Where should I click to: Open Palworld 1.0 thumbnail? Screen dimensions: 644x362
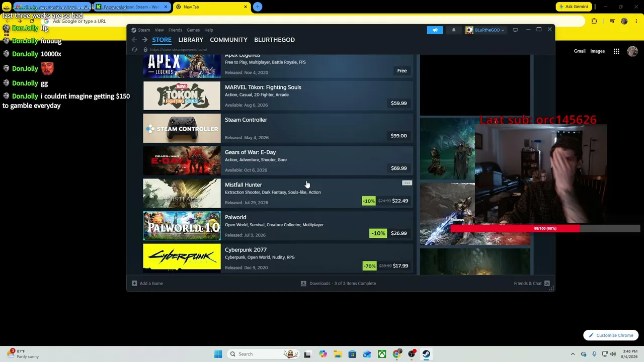[x=182, y=226]
